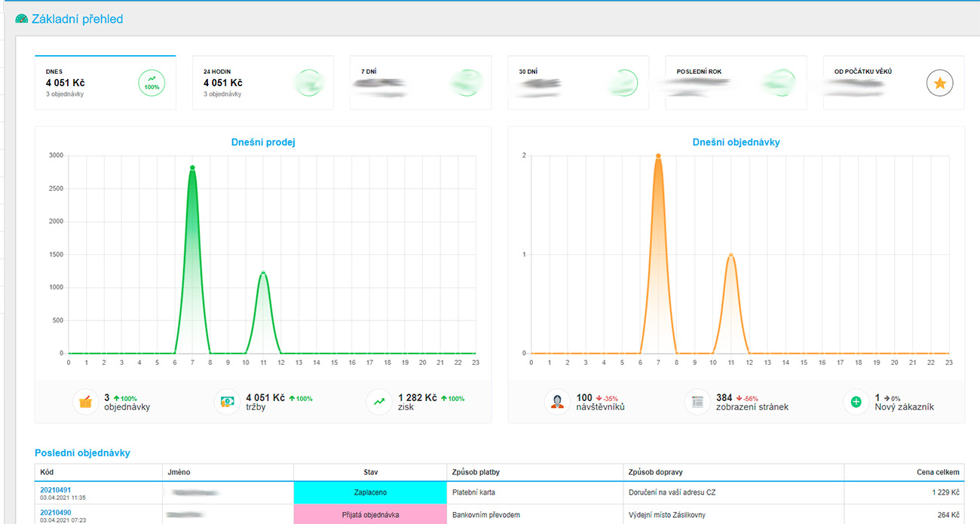Click the visitor avatar návštěvníků icon
Image resolution: width=980 pixels, height=524 pixels.
click(x=557, y=402)
